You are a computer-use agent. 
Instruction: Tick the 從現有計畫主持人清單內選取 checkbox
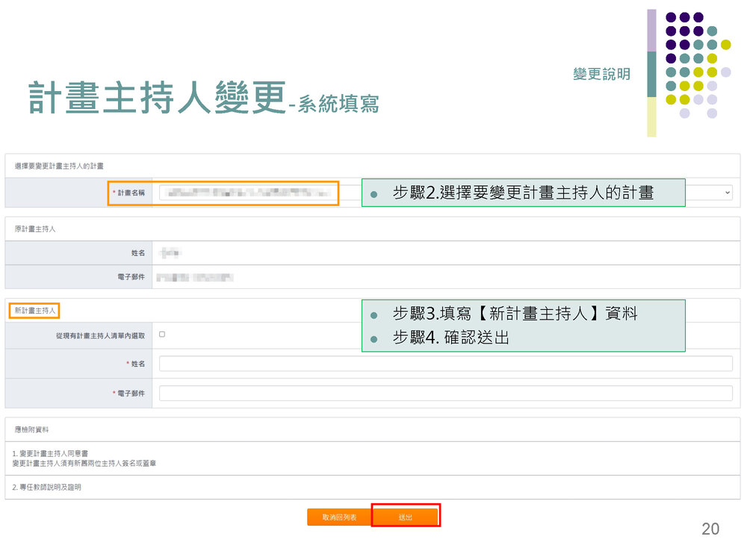[x=162, y=335]
